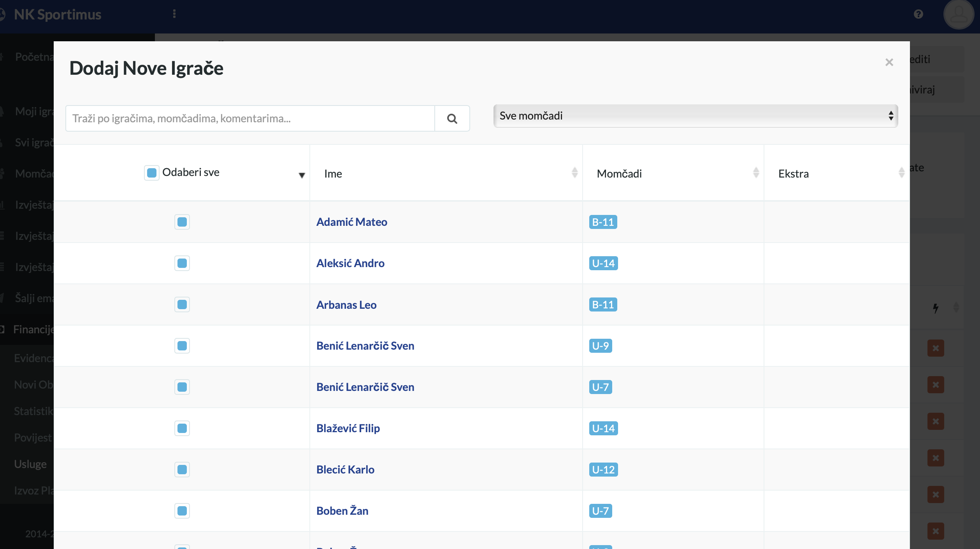The image size is (980, 549).
Task: Click the B-11 badge for Arbanas Leo
Action: [603, 304]
